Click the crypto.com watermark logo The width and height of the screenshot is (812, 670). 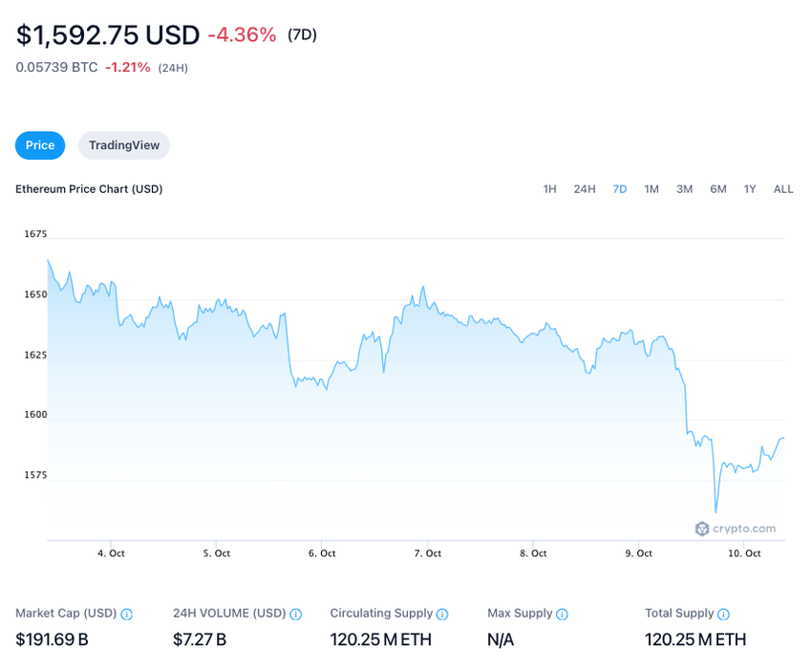coord(736,529)
